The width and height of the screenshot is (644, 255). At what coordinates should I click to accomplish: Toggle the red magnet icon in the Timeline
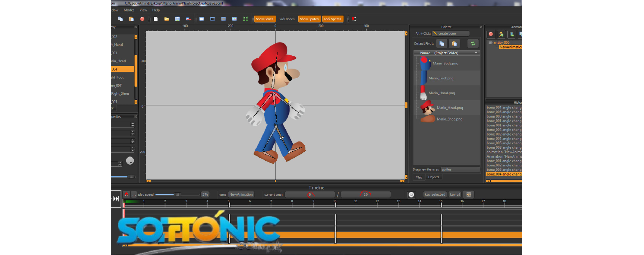coord(126,194)
